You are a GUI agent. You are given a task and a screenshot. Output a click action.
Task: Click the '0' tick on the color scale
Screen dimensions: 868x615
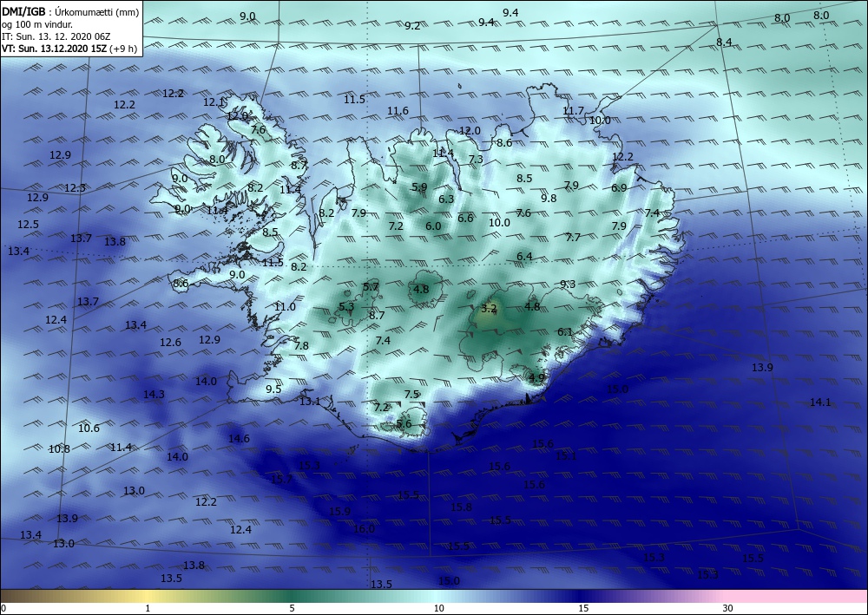(x=3, y=608)
